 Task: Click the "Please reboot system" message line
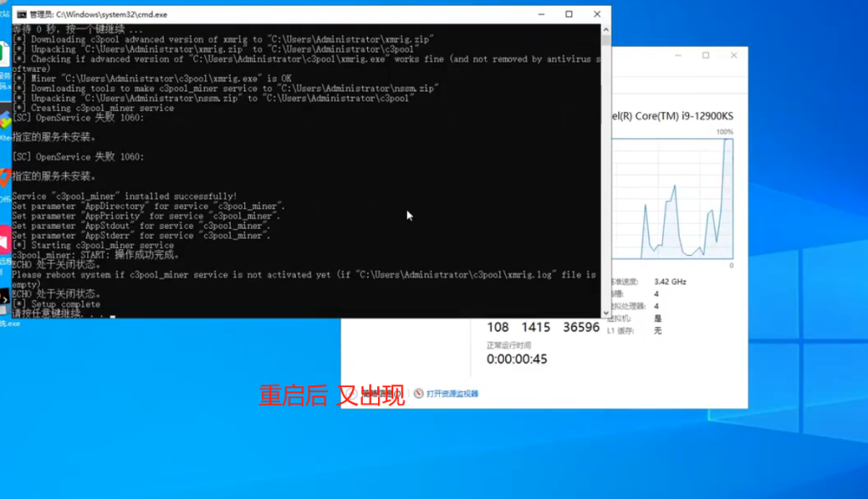tap(304, 280)
